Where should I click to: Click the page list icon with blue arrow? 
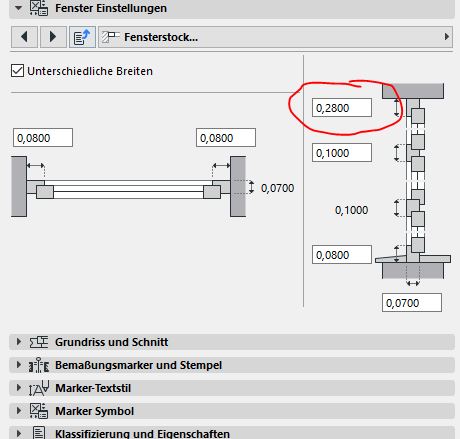(x=82, y=37)
